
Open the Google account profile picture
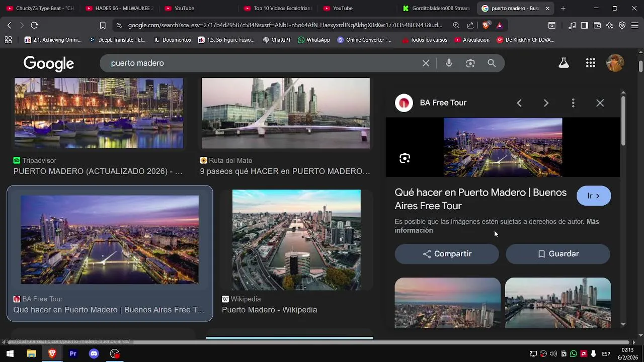tap(615, 63)
